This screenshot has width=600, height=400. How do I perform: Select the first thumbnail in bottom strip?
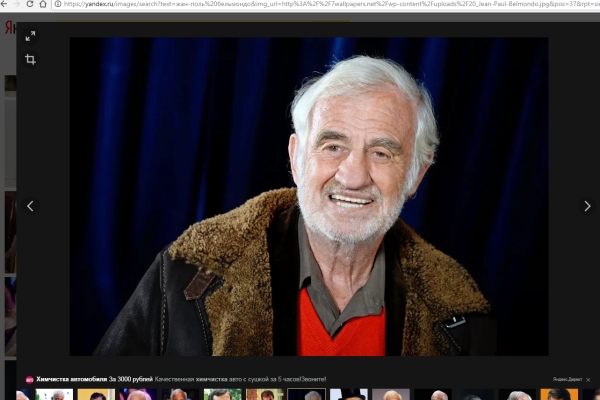54,395
